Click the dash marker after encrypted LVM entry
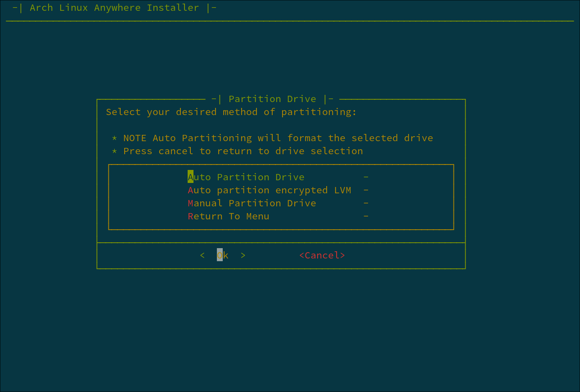Image resolution: width=580 pixels, height=392 pixels. pyautogui.click(x=365, y=190)
